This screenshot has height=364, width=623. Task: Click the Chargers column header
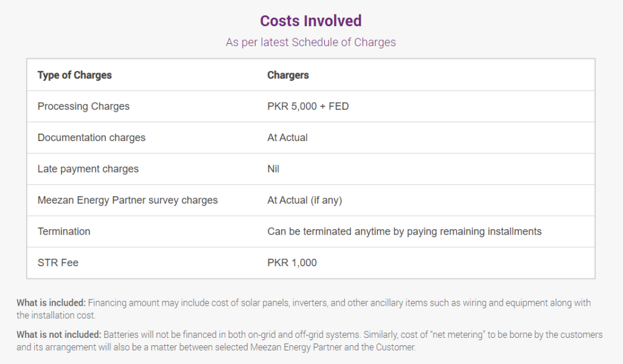[x=288, y=75]
